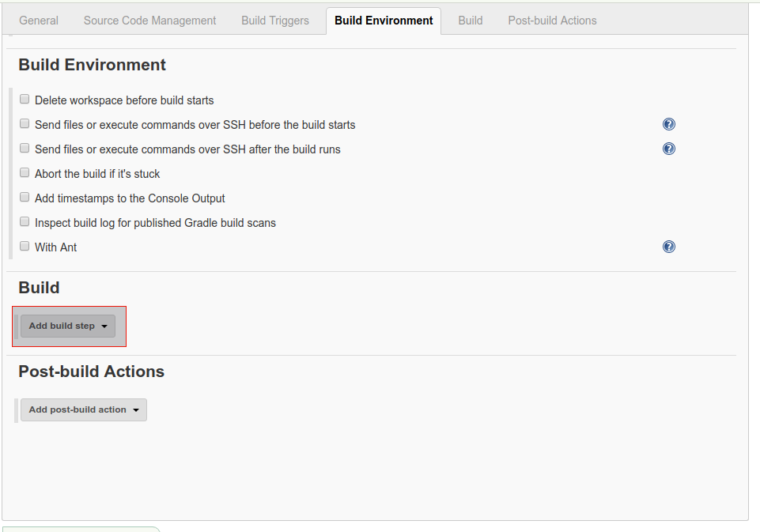Open help for SSH after build runs
Screen dimensions: 760x532
point(668,149)
